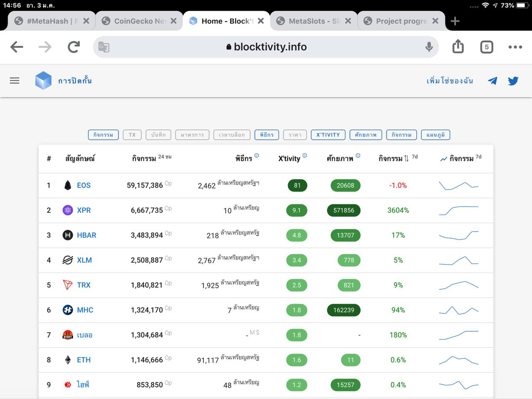Close the CoinGecko tab
Image resolution: width=532 pixels, height=399 pixels.
point(174,21)
